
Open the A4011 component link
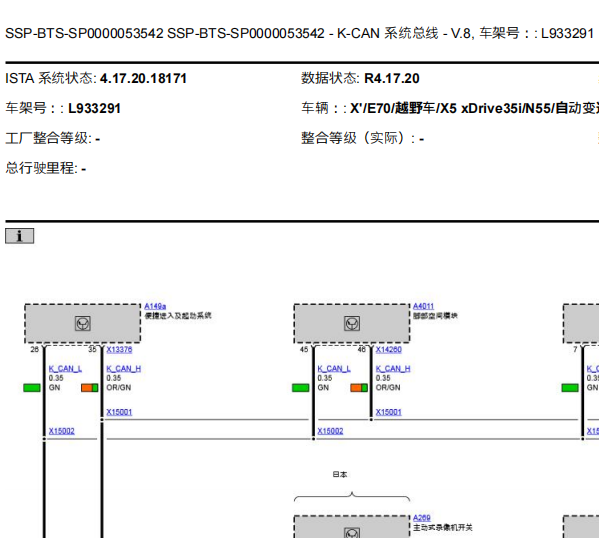pos(423,306)
